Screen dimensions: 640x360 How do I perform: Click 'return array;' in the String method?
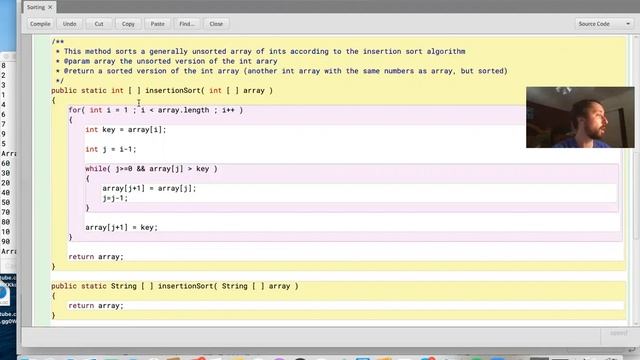pyautogui.click(x=96, y=306)
